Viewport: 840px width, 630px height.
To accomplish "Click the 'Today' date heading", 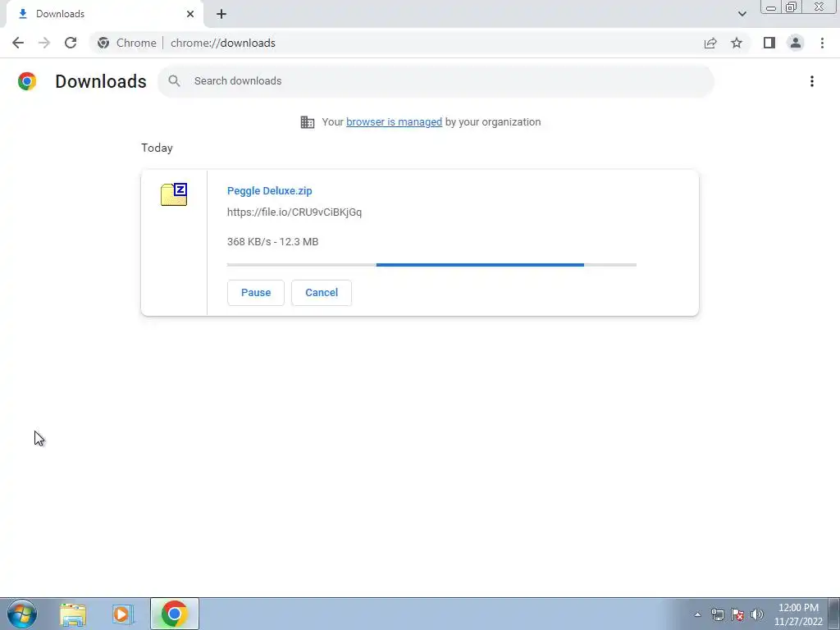I will point(157,148).
